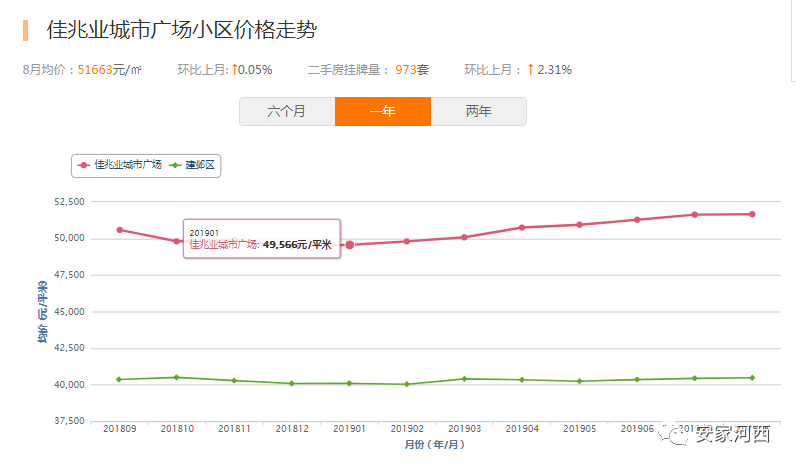The height and width of the screenshot is (468, 796).
Task: Click highlighted pink data point for 201901
Action: click(350, 245)
